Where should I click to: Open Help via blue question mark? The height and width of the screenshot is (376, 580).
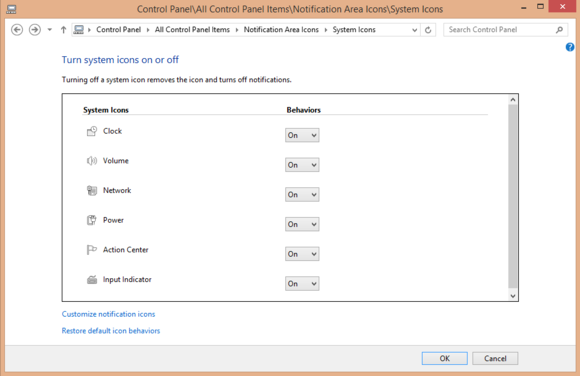[x=570, y=47]
